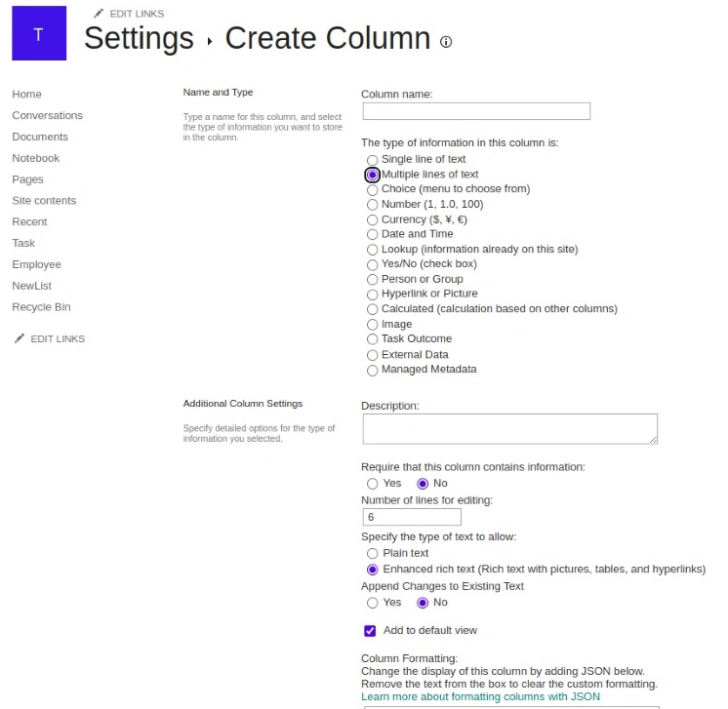Uncheck Add to default view

click(x=370, y=631)
